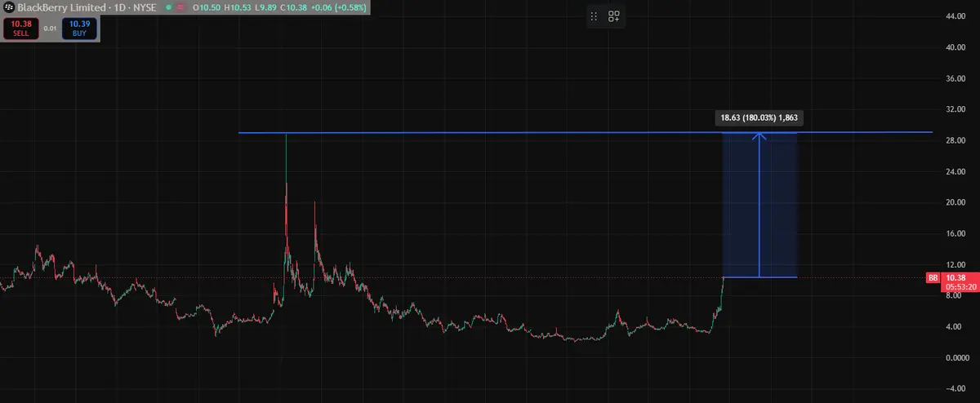The image size is (980, 403).
Task: Click the BlackBerry logo icon in the legend
Action: tap(8, 7)
